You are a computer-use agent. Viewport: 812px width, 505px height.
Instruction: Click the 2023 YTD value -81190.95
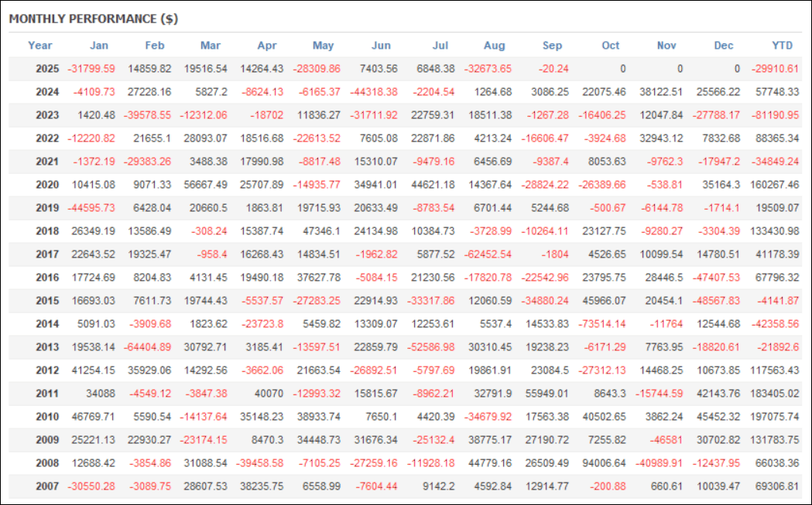(x=776, y=114)
